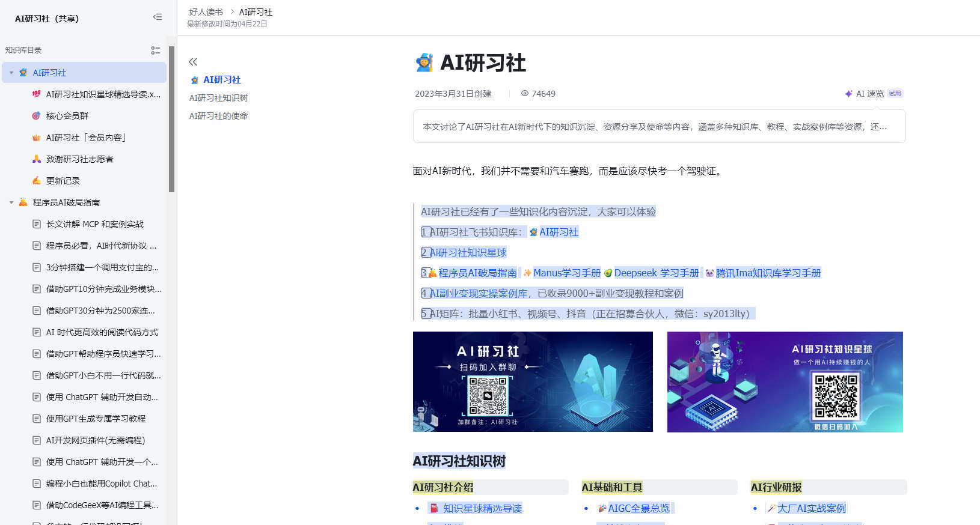Click AI研习社 breadcrumb item

pos(256,12)
